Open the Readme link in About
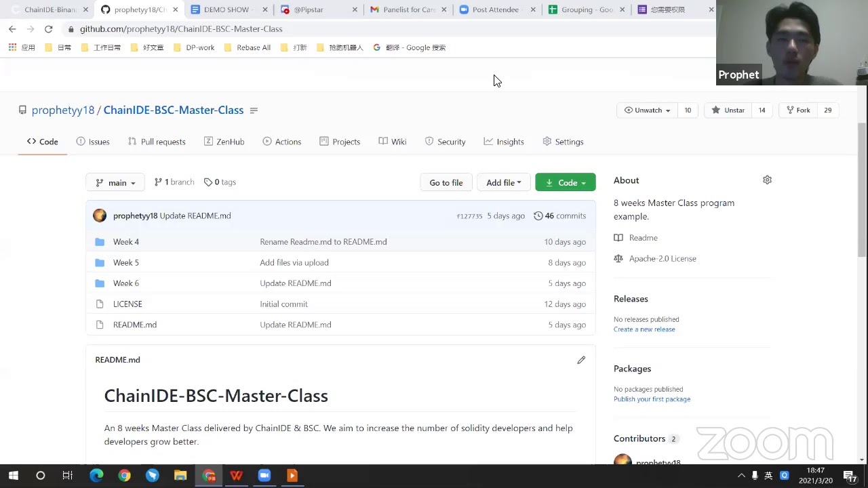This screenshot has height=488, width=868. 636,238
